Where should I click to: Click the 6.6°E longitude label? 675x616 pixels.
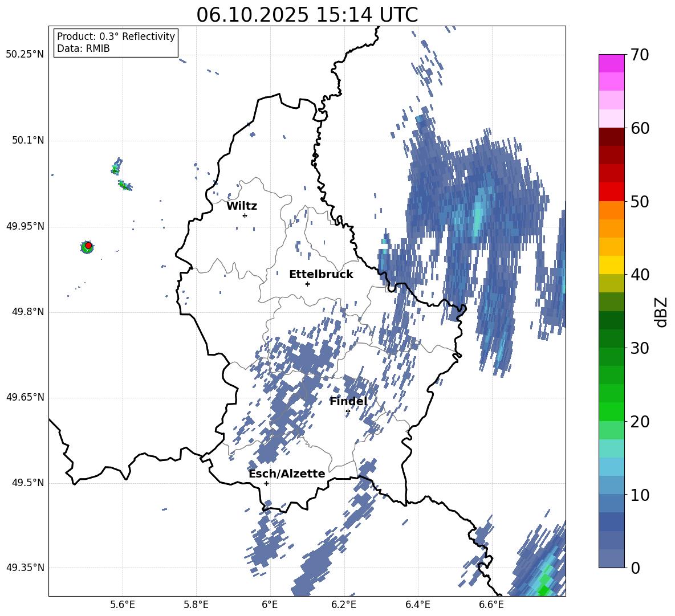pos(491,605)
